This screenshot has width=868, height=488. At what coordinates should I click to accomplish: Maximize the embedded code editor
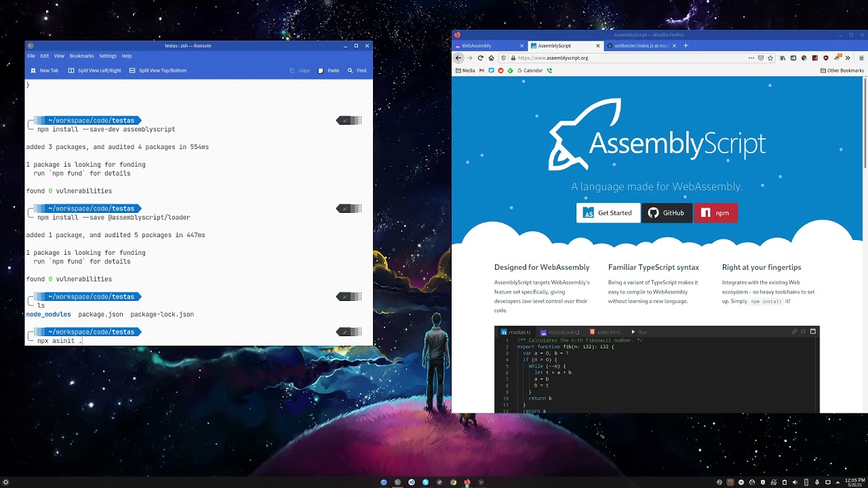(x=813, y=332)
